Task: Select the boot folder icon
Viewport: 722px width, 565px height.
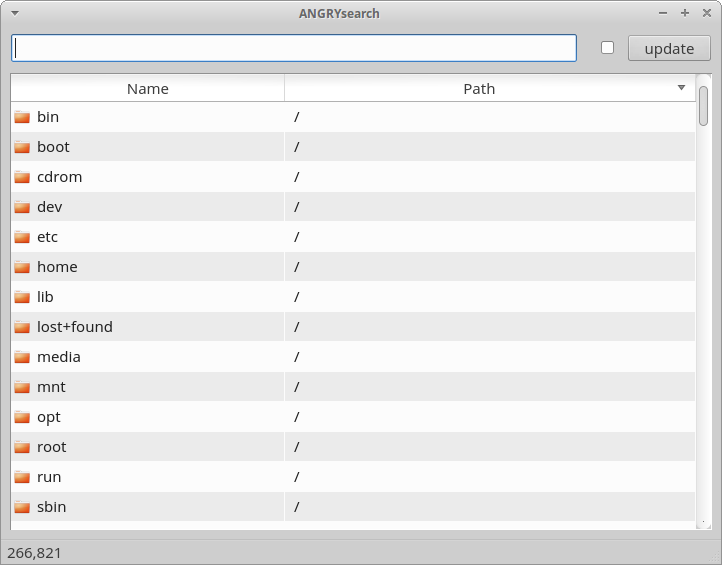Action: pos(22,147)
